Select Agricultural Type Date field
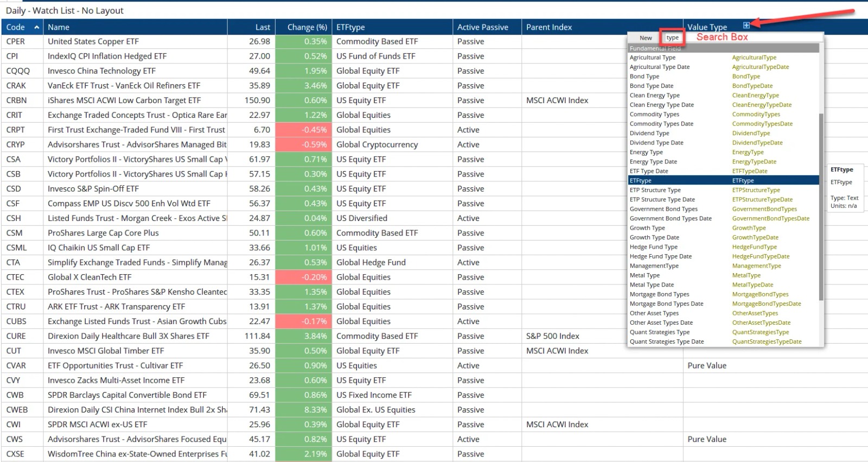The width and height of the screenshot is (868, 462). tap(723, 67)
